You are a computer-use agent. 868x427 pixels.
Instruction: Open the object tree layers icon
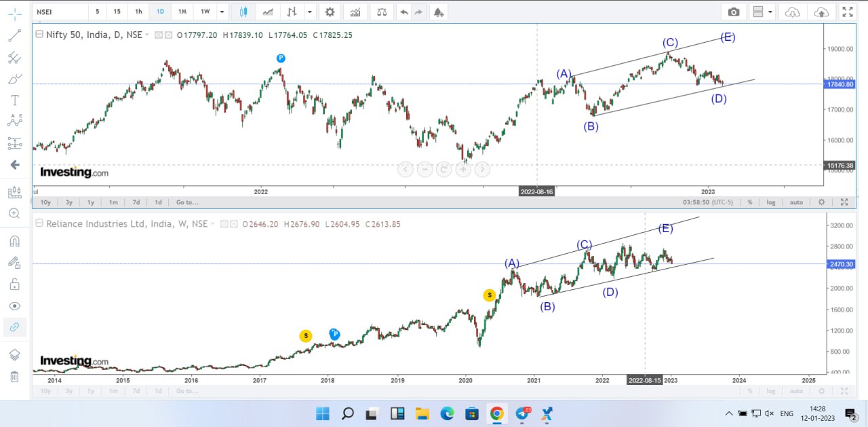15,355
